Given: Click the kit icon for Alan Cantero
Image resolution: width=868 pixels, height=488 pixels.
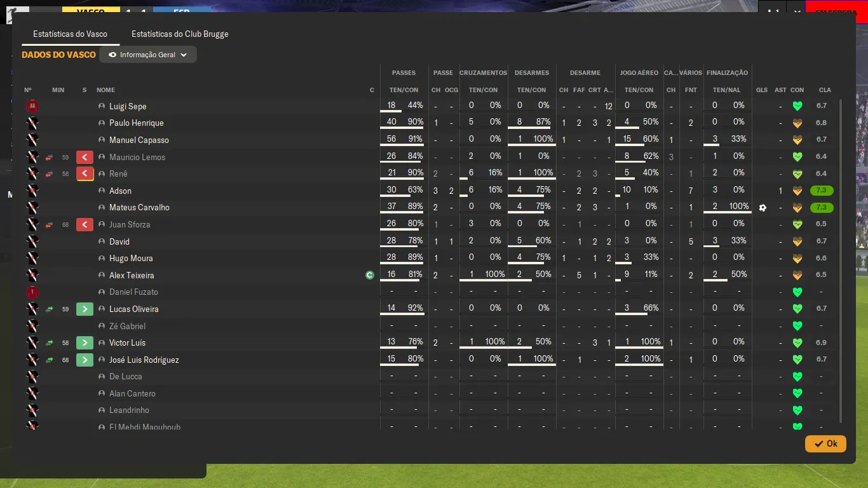Looking at the screenshot, I should [x=32, y=393].
